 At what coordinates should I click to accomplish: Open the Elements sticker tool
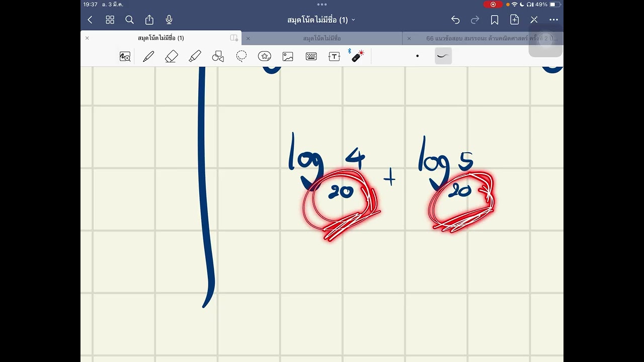(265, 56)
